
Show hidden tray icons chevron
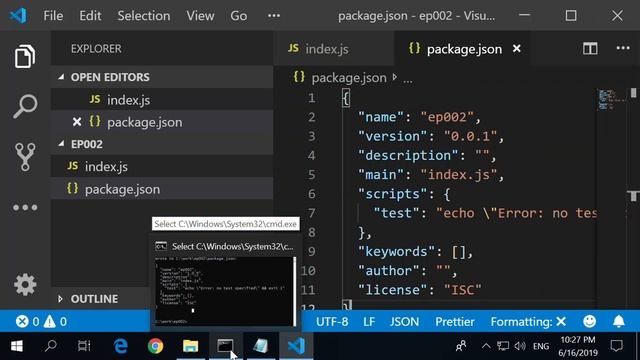[486, 346]
